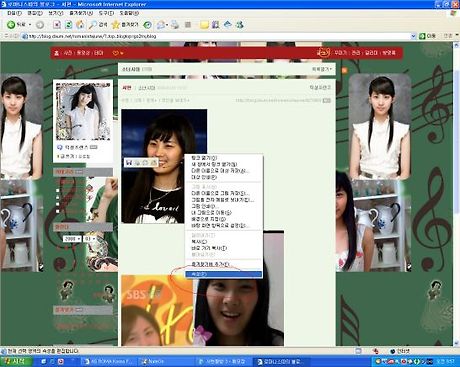Open the Tools (도구) menu

[106, 13]
